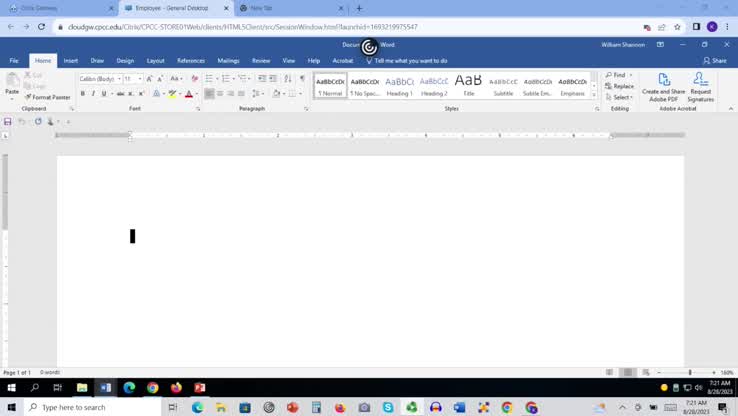
Task: Apply the red font color
Action: [189, 94]
